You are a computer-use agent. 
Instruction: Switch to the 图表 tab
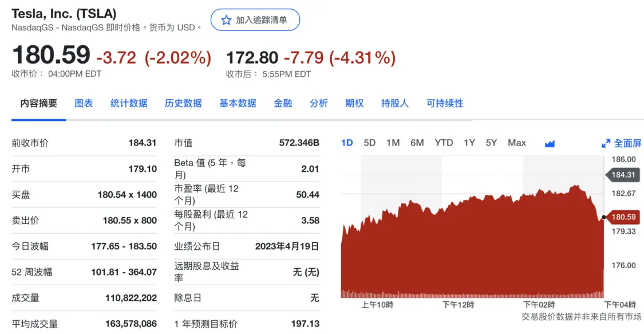pyautogui.click(x=84, y=103)
